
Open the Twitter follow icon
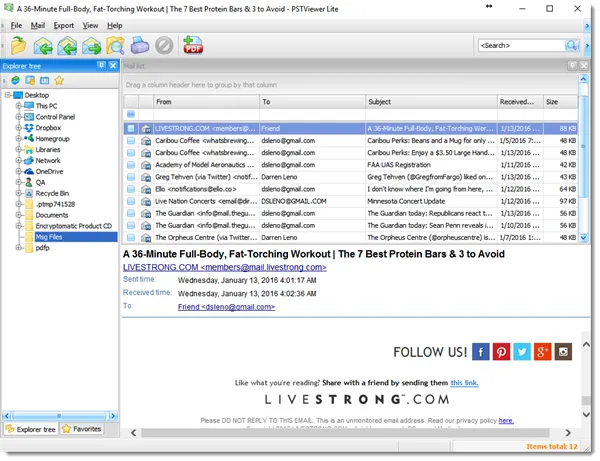click(x=522, y=352)
